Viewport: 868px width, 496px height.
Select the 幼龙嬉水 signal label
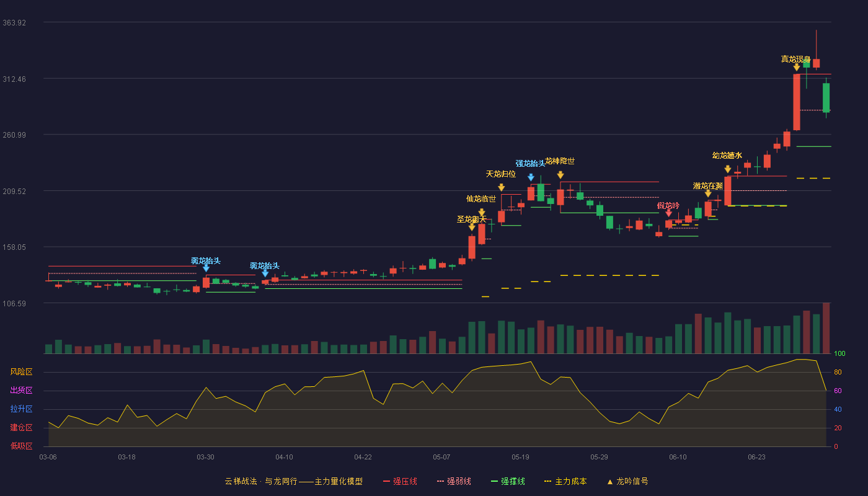(727, 155)
